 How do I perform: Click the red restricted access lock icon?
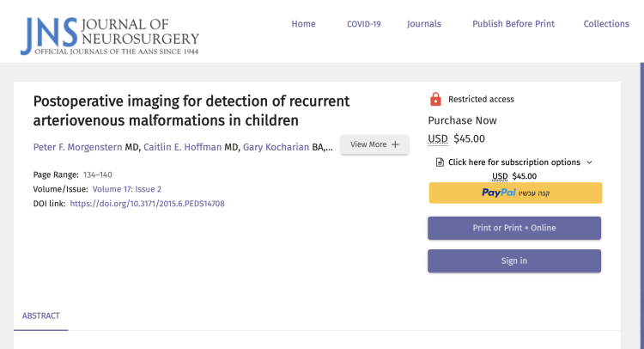tap(435, 99)
